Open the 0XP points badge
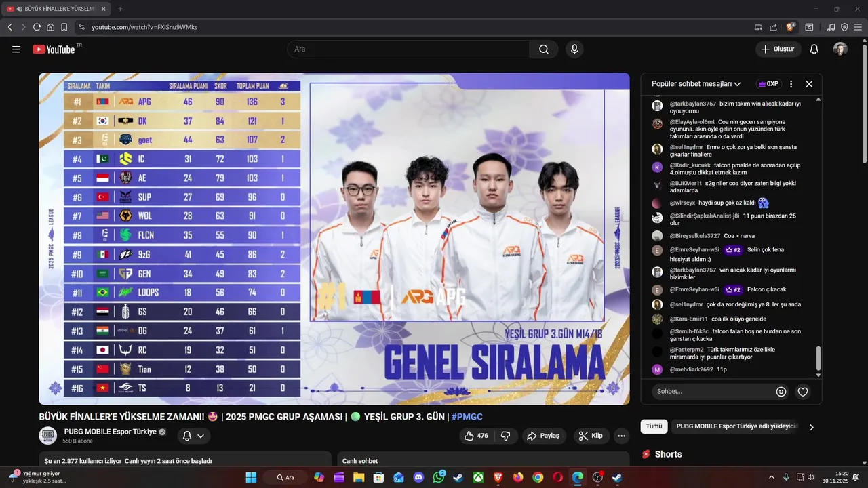 tap(768, 84)
